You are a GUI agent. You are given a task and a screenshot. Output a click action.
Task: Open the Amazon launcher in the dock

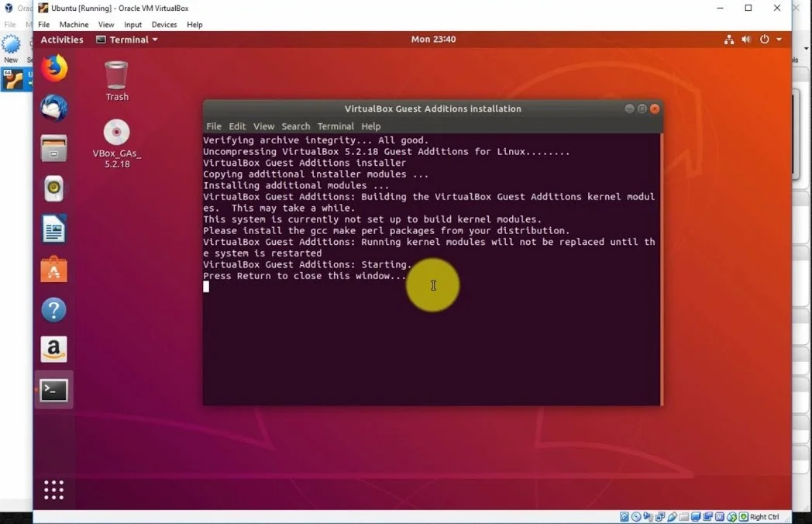point(54,350)
